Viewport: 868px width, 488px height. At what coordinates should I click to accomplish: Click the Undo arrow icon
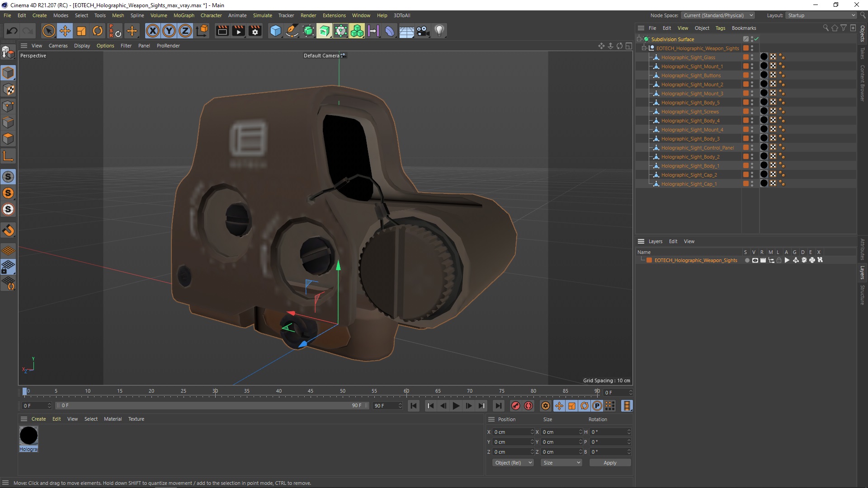pos(12,31)
